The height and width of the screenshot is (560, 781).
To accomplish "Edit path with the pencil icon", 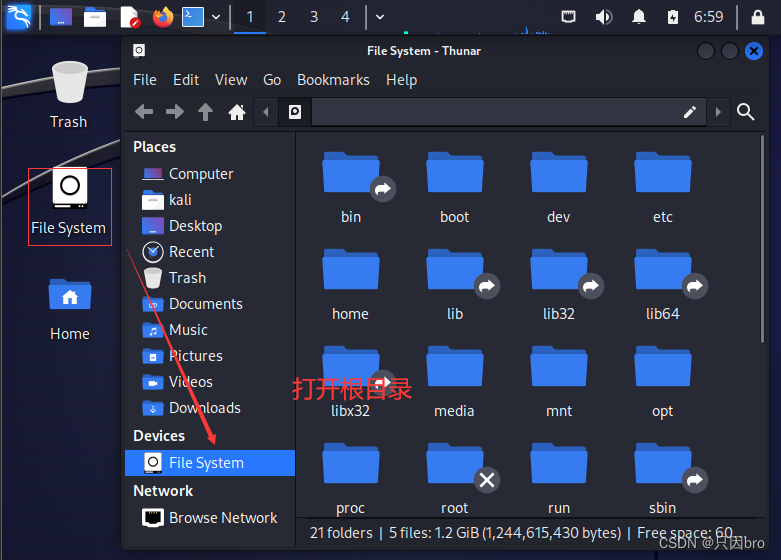I will tap(689, 112).
